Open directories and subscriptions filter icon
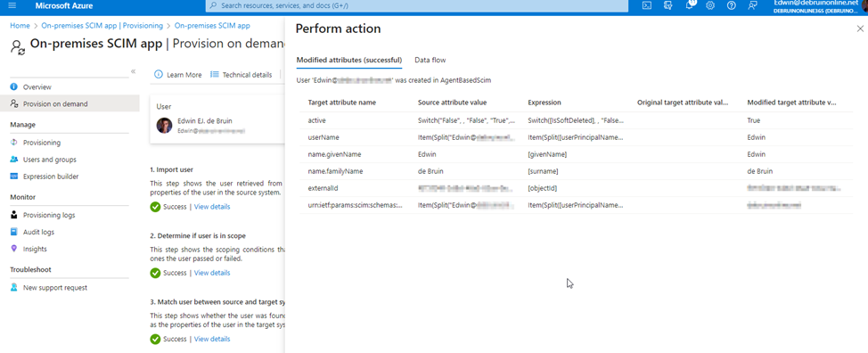Screen dimensions: 868x353 [667, 5]
